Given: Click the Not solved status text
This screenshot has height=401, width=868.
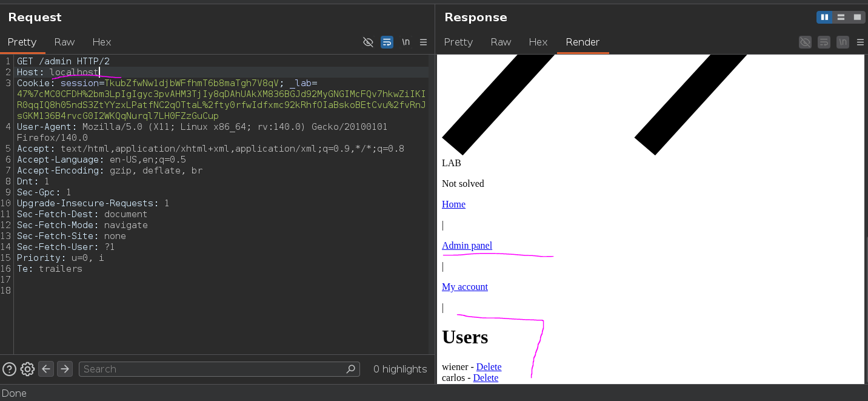Looking at the screenshot, I should point(462,184).
